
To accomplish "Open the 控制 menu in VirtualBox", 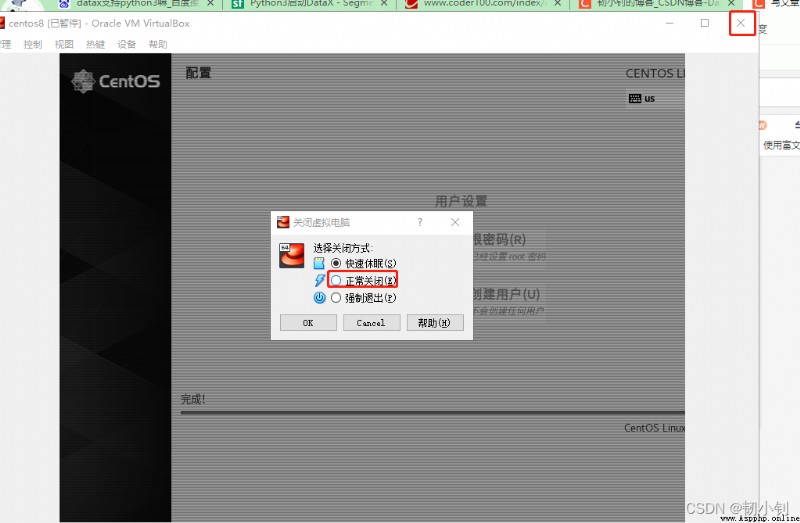I will click(x=33, y=44).
